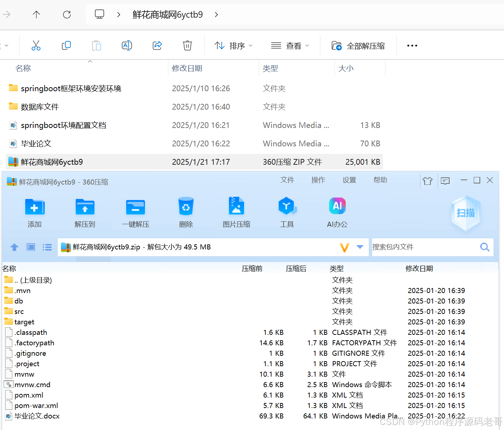Open the 帮助 menu in 360压缩
The image size is (504, 430).
380,180
